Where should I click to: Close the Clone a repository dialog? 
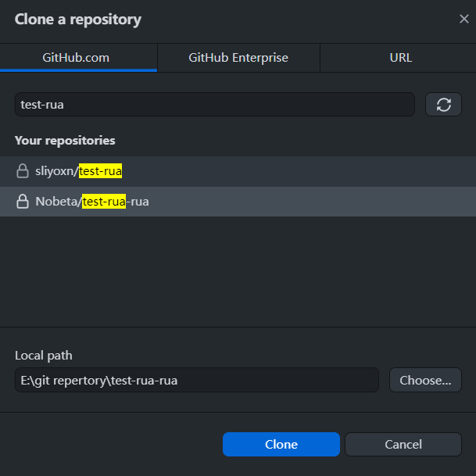pyautogui.click(x=463, y=20)
